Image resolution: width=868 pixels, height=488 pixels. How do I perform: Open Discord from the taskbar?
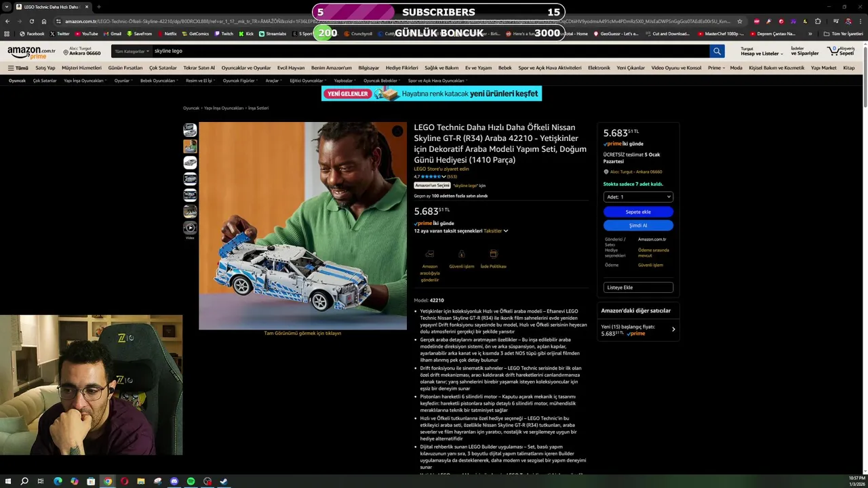coord(174,481)
